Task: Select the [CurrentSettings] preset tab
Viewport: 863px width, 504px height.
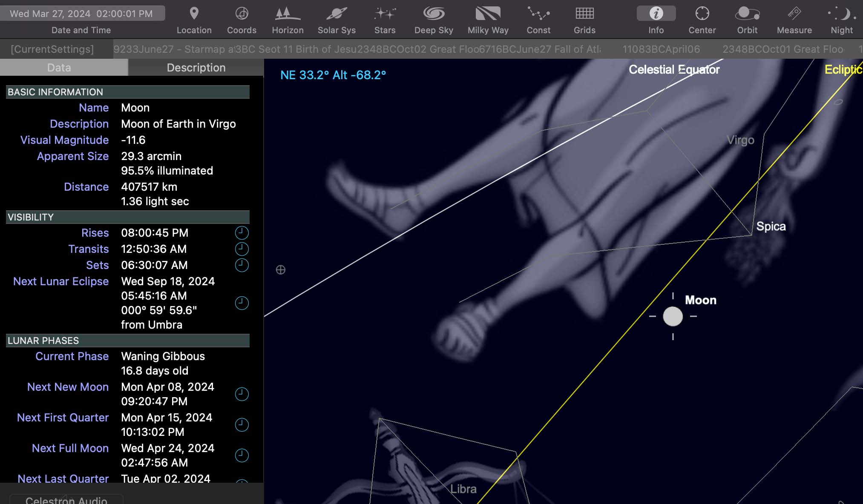Action: point(52,49)
